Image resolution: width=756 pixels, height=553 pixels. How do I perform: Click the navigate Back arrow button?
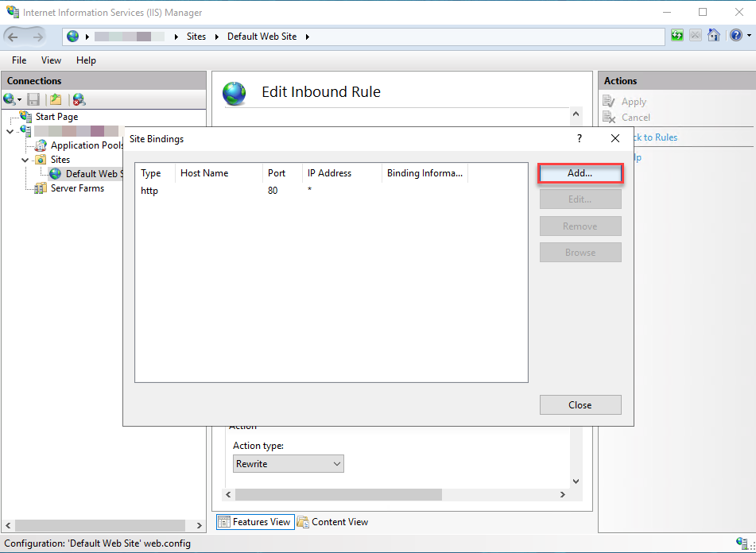(x=14, y=37)
